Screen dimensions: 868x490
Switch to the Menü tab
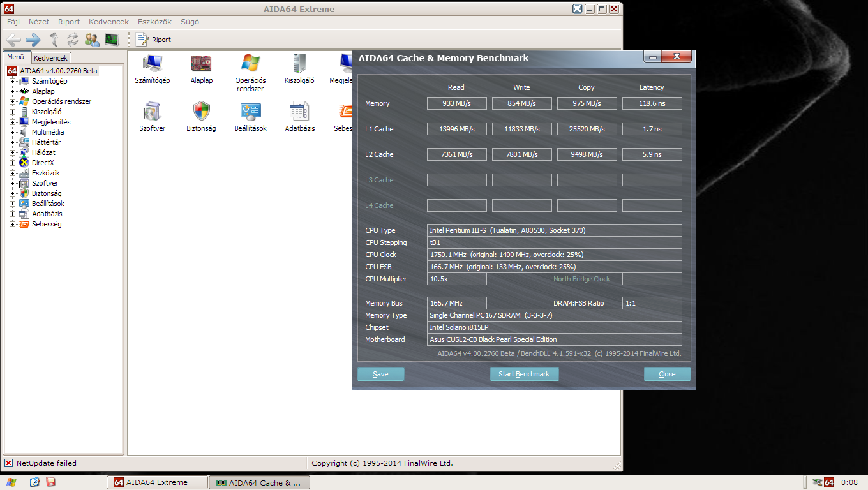(x=16, y=57)
